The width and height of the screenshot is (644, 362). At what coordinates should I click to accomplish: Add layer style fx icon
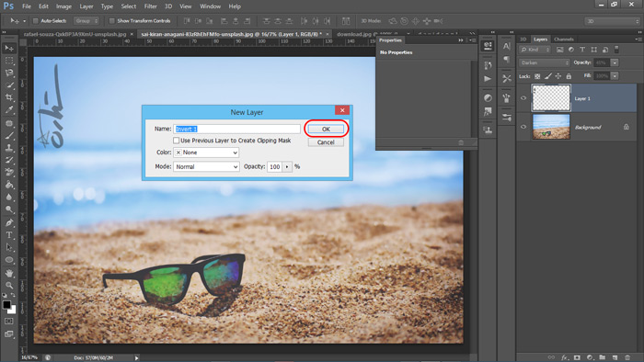click(x=565, y=357)
